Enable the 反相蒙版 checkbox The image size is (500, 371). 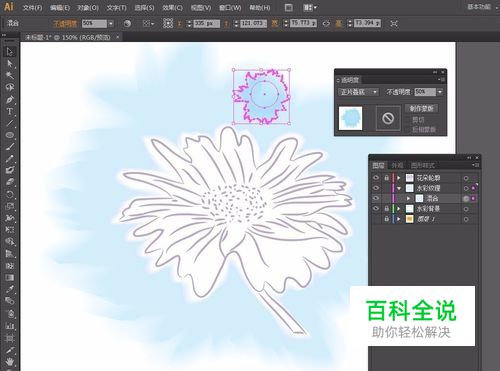coord(408,129)
